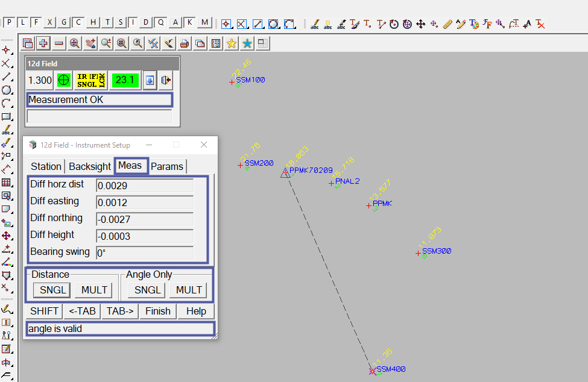The width and height of the screenshot is (588, 382).
Task: Switch to the Backsight tab
Action: point(89,166)
